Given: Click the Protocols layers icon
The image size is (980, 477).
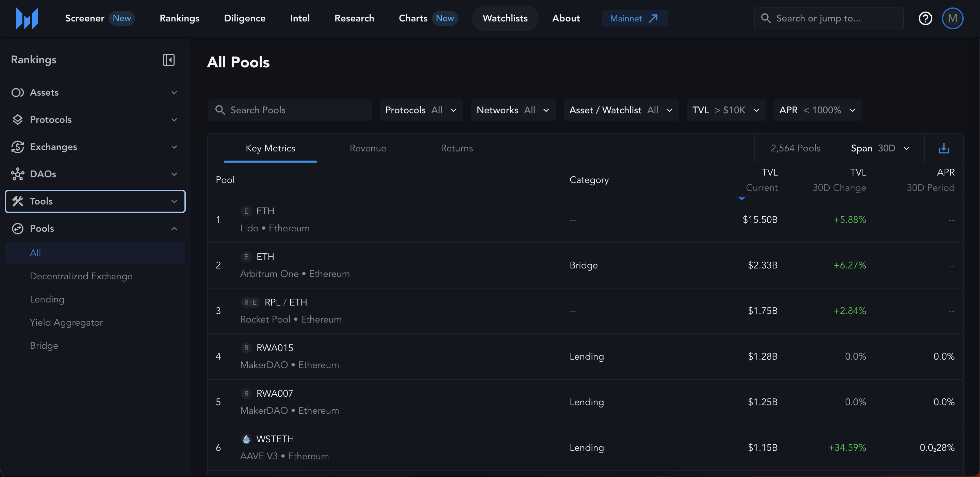Looking at the screenshot, I should click(17, 119).
